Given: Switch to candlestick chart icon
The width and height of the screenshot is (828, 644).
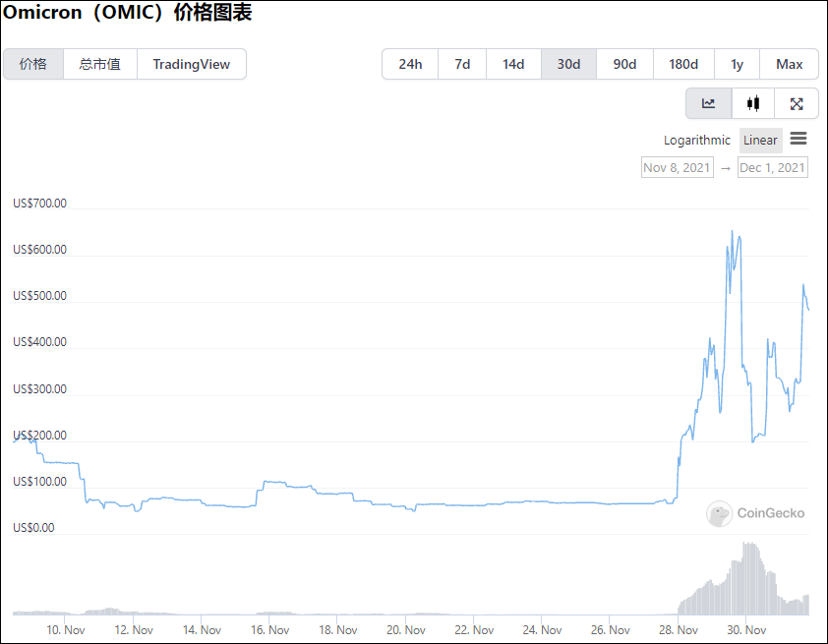Looking at the screenshot, I should pos(753,103).
